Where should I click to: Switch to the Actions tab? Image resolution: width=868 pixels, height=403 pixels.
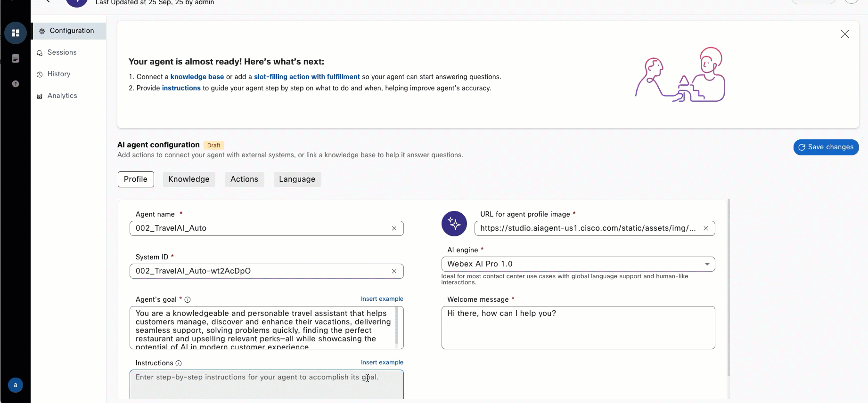244,179
